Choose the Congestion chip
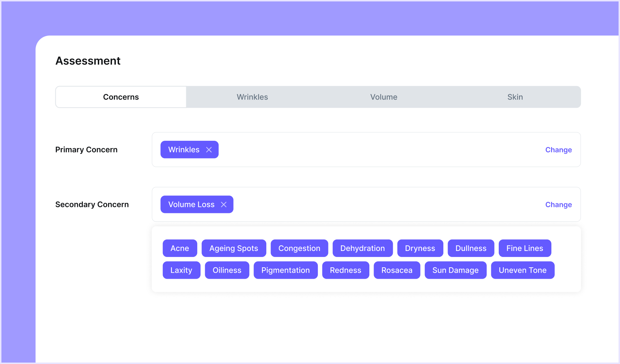 [299, 248]
